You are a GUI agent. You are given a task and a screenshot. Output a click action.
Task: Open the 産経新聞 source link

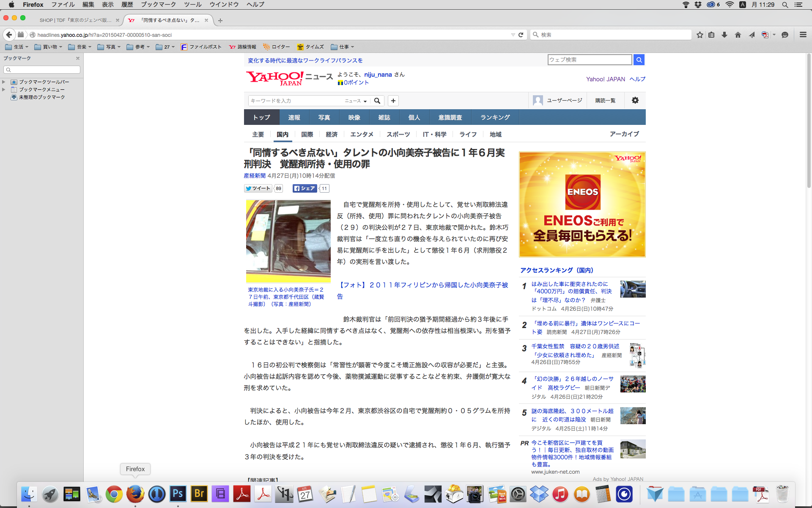pos(255,176)
